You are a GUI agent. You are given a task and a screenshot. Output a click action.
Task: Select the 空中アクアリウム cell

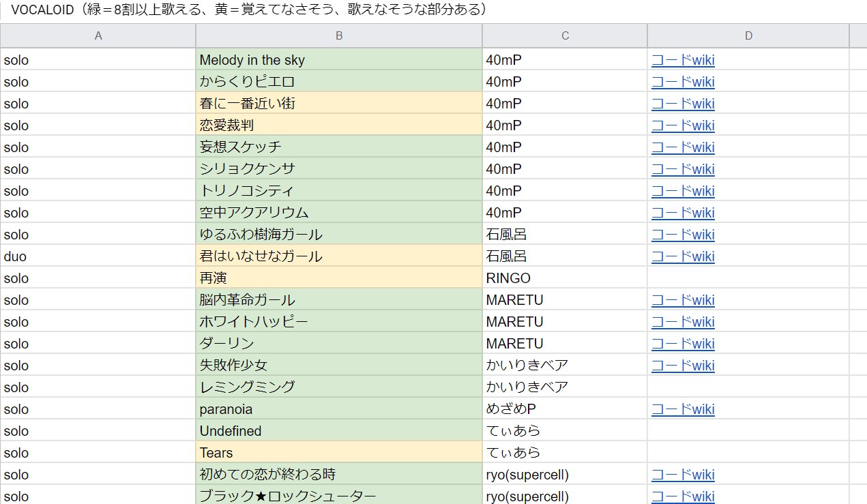(339, 212)
